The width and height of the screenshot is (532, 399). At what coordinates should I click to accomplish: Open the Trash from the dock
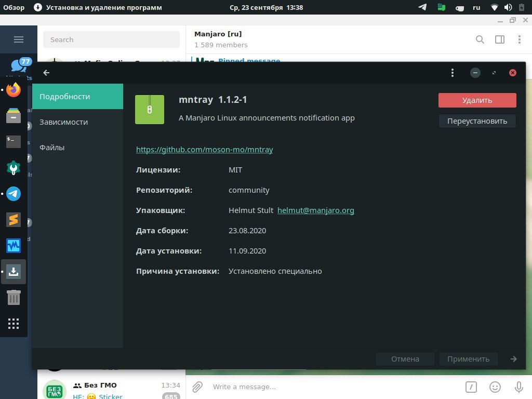coord(14,298)
